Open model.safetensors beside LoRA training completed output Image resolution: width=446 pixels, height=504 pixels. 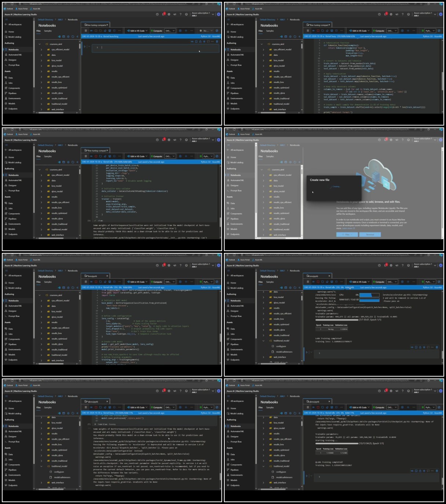(x=284, y=352)
